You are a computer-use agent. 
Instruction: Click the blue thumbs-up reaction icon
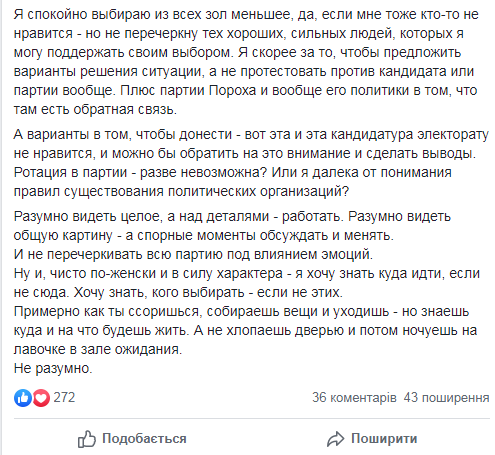[23, 398]
